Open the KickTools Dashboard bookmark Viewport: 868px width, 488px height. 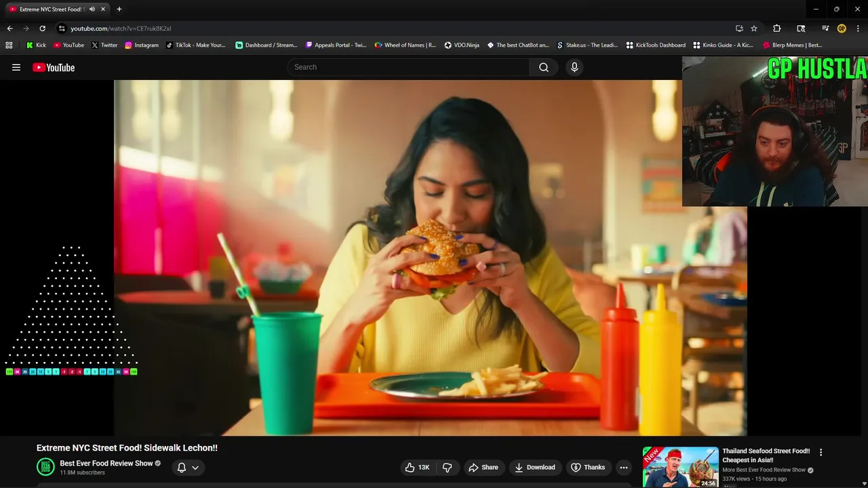tap(656, 45)
